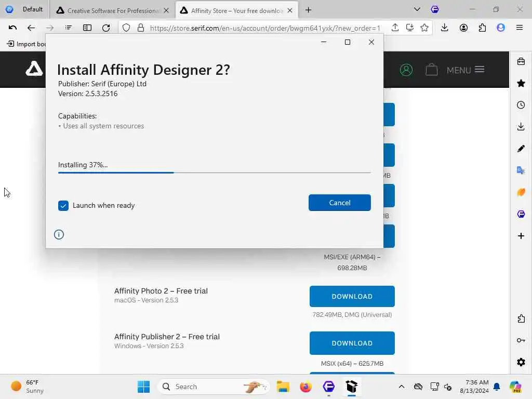Open bookmarks star in the sidebar
This screenshot has height=399, width=532.
(x=521, y=83)
